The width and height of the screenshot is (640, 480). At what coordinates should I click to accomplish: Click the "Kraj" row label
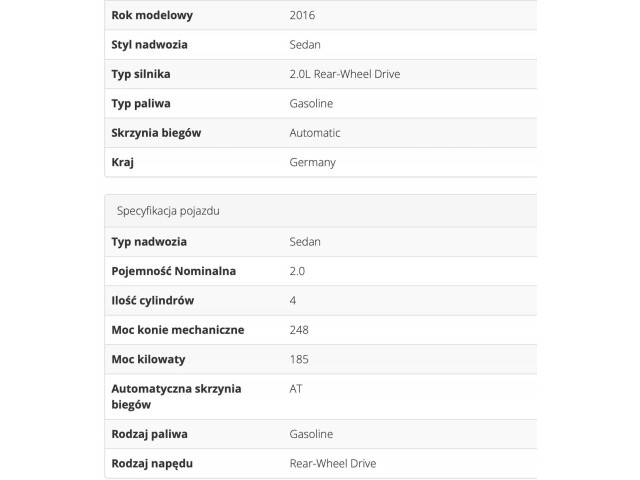123,162
